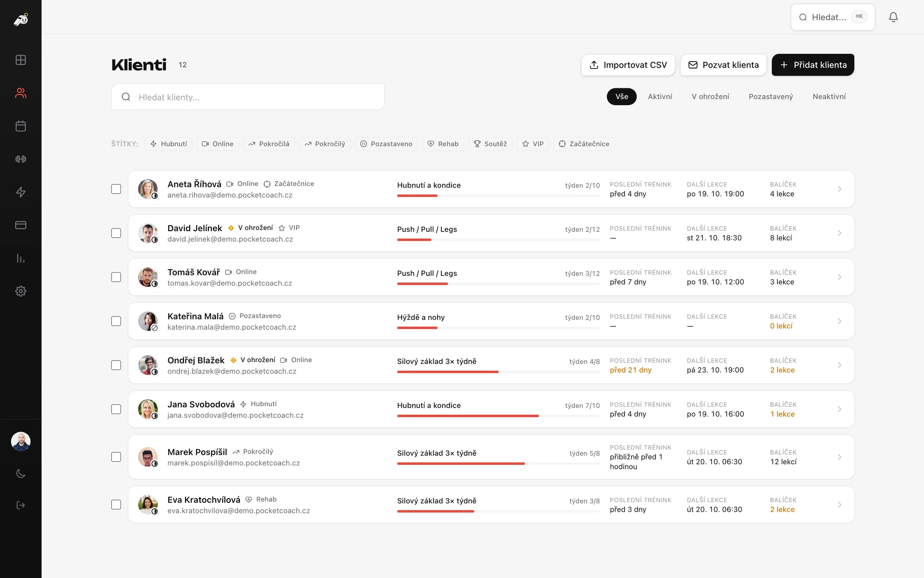Image resolution: width=924 pixels, height=578 pixels.
Task: Filter by the Hubnutí tag
Action: coord(168,144)
